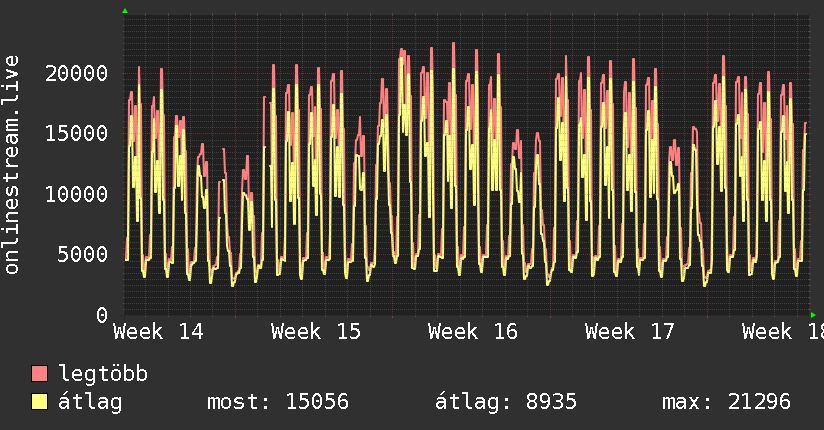
Task: Click the 10000 y-axis label
Action: [76, 194]
